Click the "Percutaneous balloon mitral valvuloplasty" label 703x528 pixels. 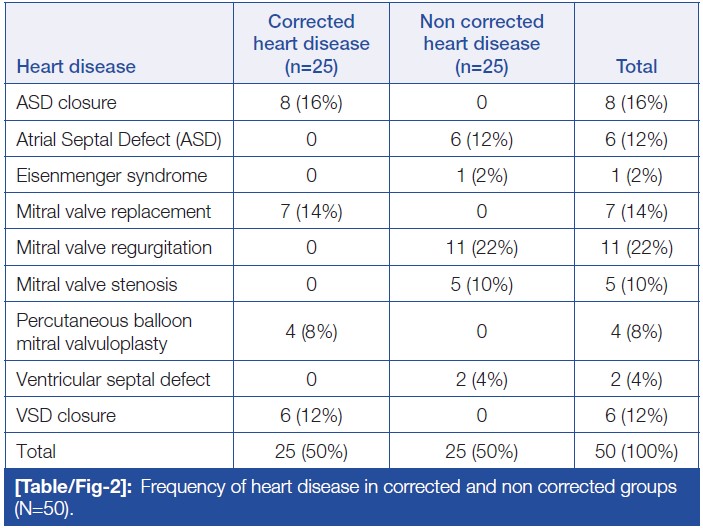pyautogui.click(x=104, y=332)
